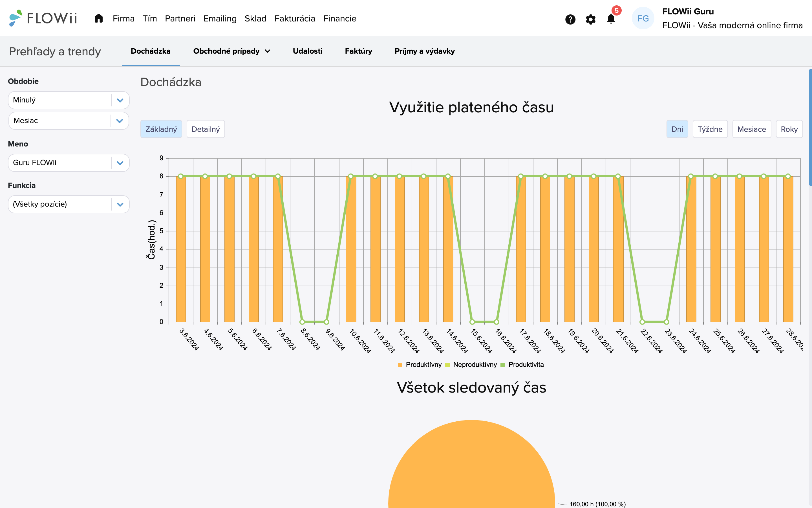Click the page vertical scrollbar
The height and width of the screenshot is (508, 812).
(810, 127)
